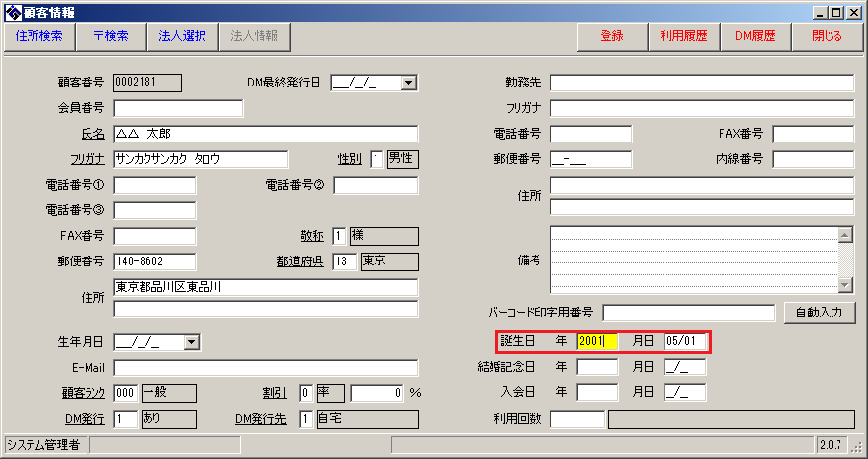868x459 pixels.
Task: Focus the first workplace 住所 line
Action: pos(702,185)
